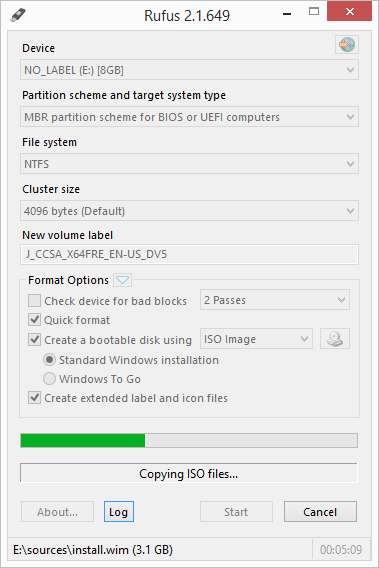Viewport: 379px width, 568px height.
Task: Click the Rufus USB drive title icon
Action: click(x=18, y=15)
